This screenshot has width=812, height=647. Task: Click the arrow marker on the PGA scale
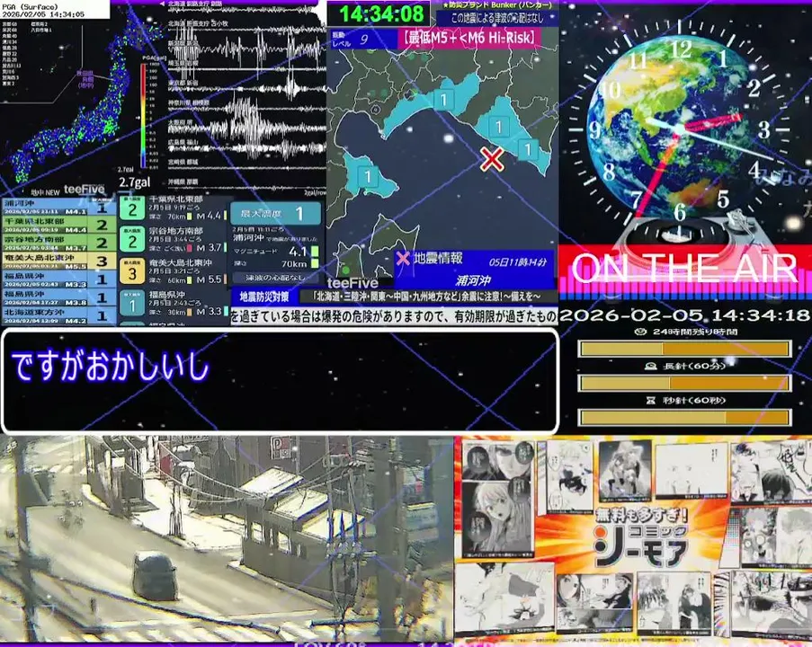point(138,118)
